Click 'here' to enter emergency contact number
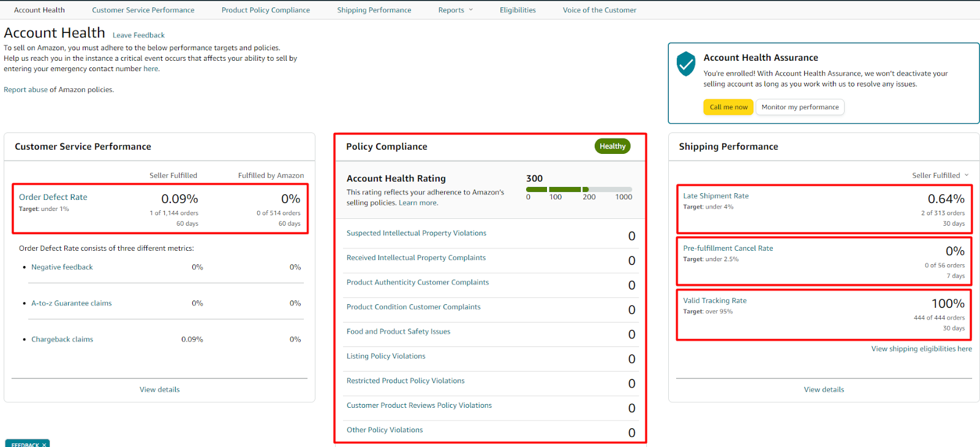This screenshot has height=447, width=980. pyautogui.click(x=151, y=69)
